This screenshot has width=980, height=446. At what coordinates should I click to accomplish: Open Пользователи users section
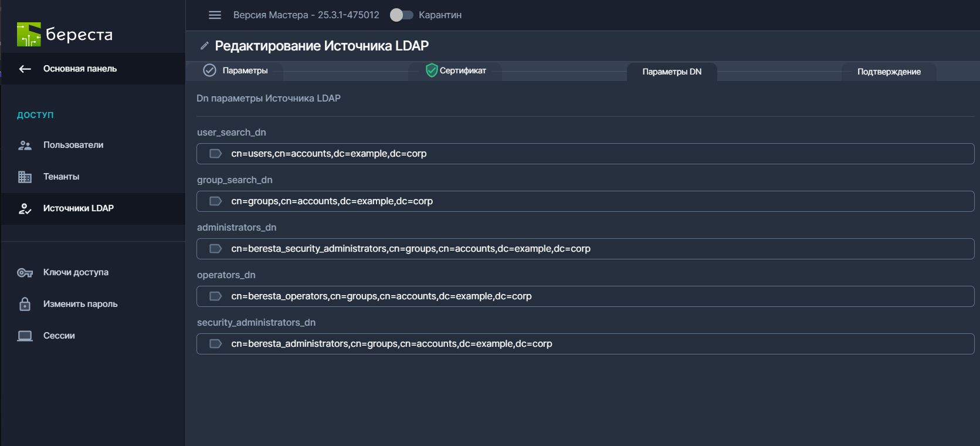click(73, 145)
